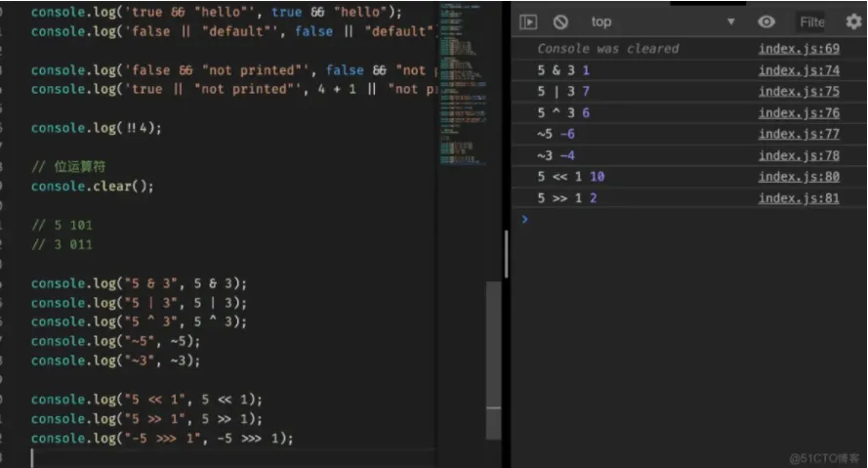Focus the console Filter input
The height and width of the screenshot is (468, 868).
(x=811, y=22)
